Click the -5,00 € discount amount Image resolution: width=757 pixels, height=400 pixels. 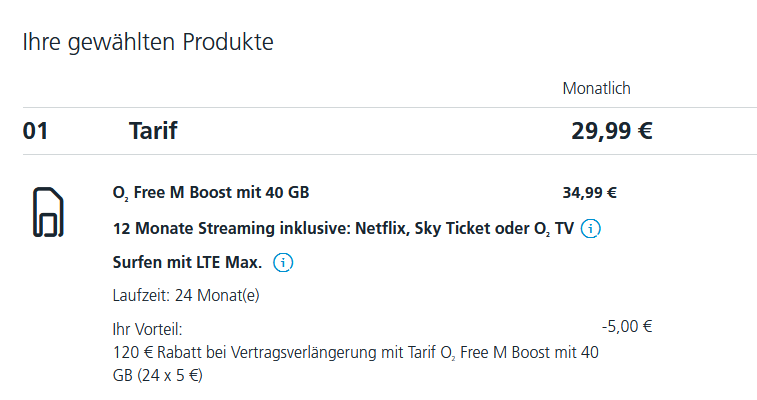pos(627,327)
